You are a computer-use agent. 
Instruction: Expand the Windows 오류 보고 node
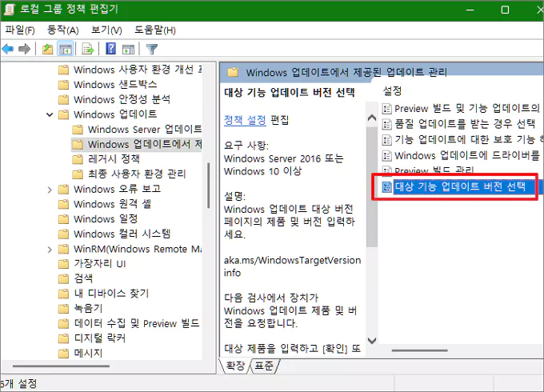click(50, 190)
